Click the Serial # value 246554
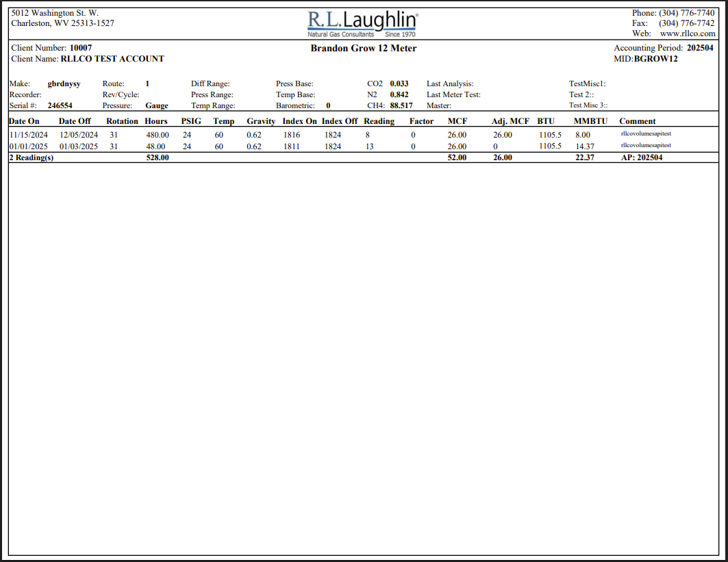 pos(60,105)
